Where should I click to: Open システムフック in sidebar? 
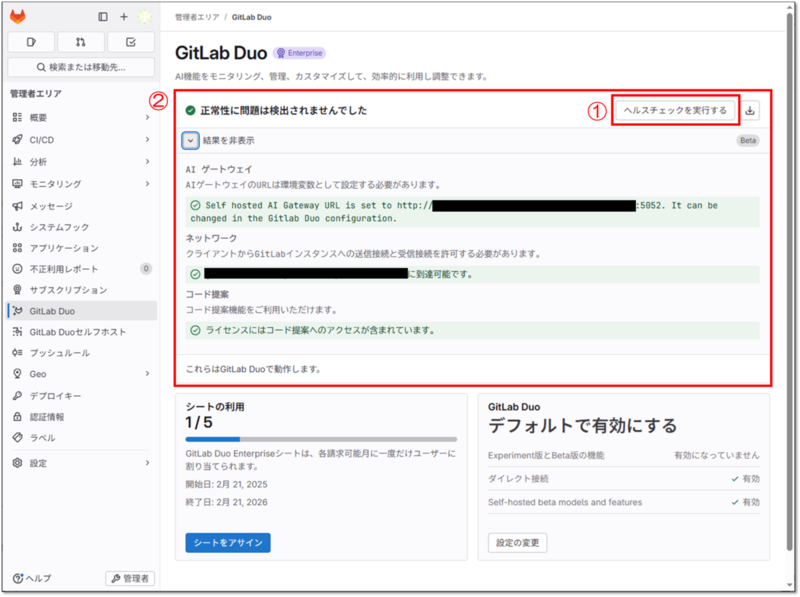point(82,227)
